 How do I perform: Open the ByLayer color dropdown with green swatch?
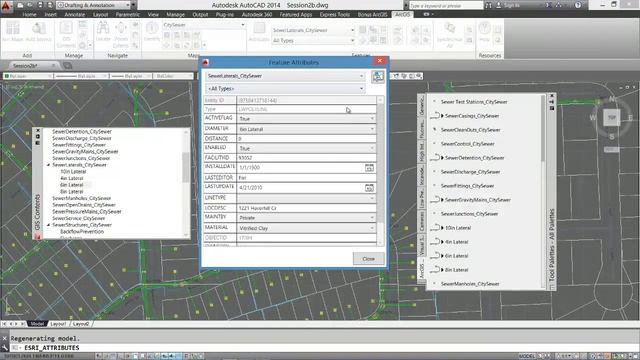(28, 76)
